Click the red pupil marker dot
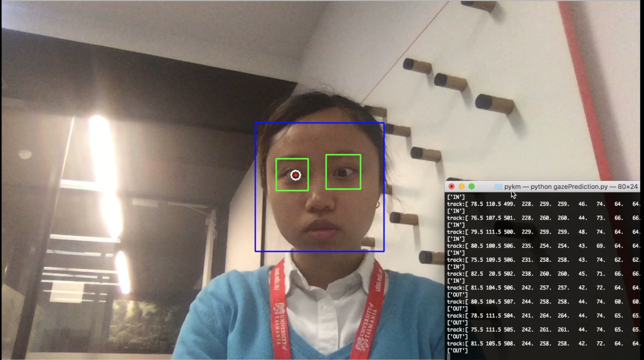 [x=296, y=175]
